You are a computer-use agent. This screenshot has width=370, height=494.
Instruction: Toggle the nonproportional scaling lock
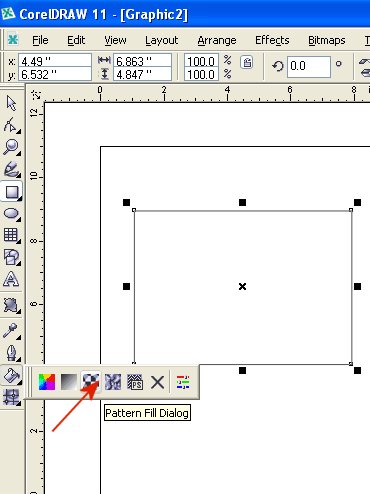[x=247, y=62]
